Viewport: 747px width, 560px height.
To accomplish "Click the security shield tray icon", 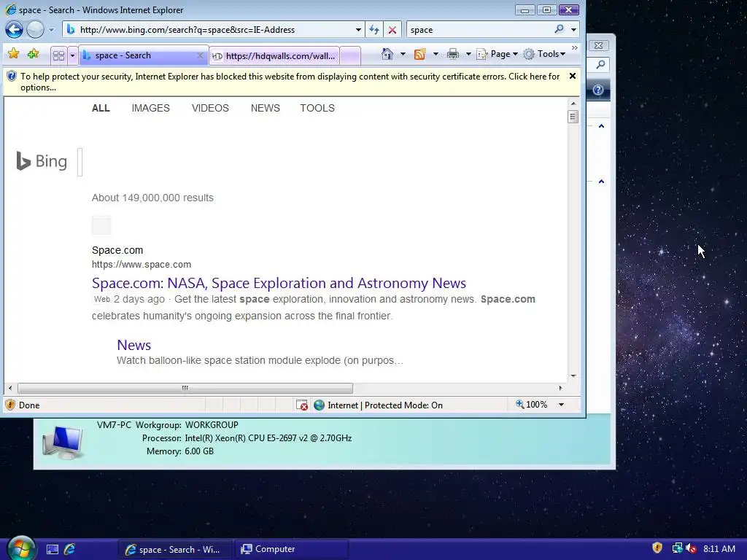I will pyautogui.click(x=657, y=548).
